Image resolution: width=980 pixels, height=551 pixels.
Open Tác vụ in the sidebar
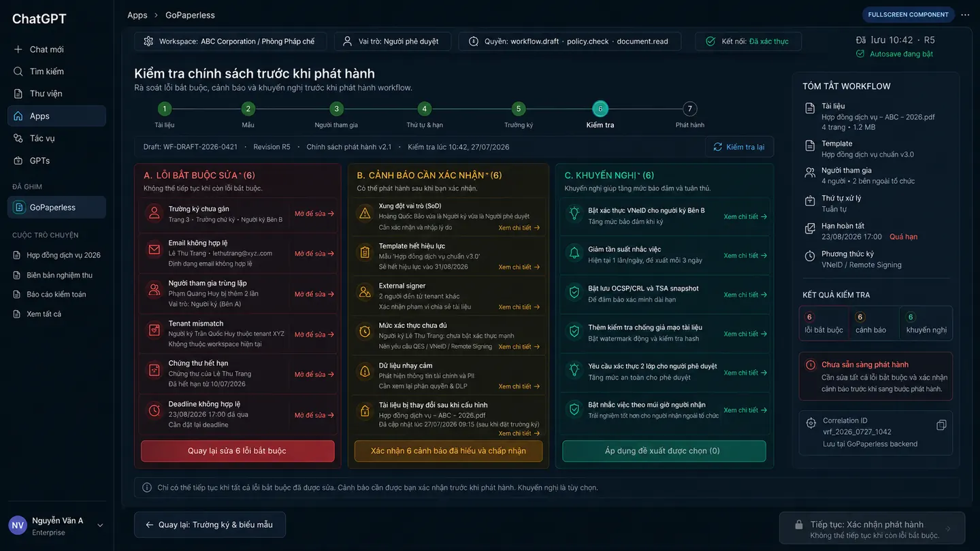(x=56, y=138)
